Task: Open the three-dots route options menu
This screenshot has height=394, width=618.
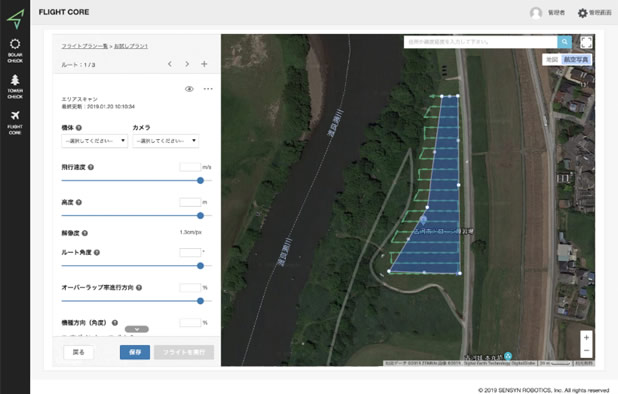Action: [208, 89]
